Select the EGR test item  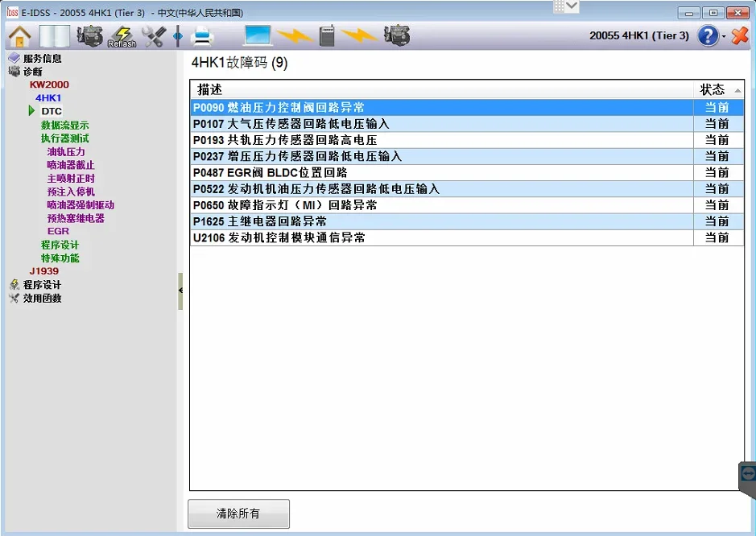coord(58,231)
